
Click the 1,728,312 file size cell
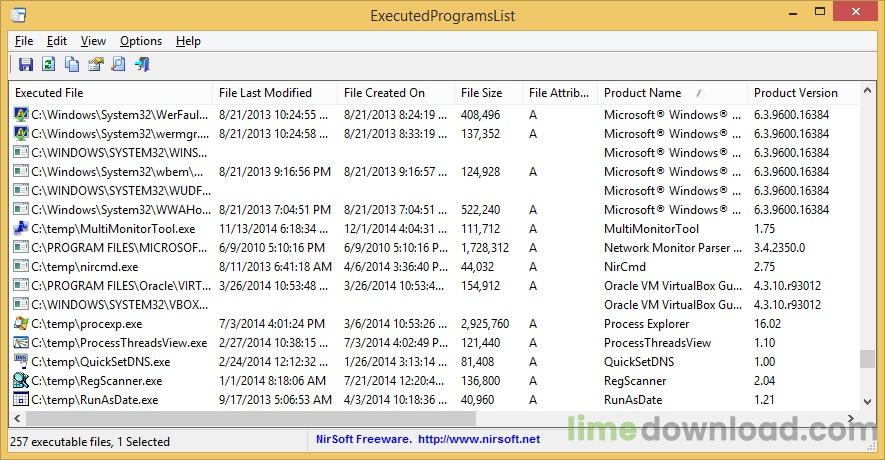(485, 248)
